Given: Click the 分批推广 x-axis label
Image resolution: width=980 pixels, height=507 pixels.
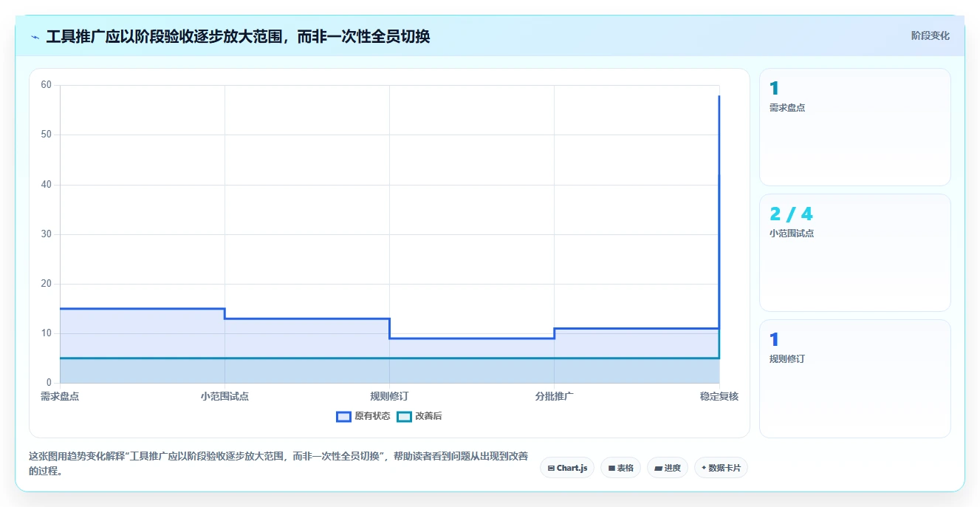Looking at the screenshot, I should [554, 396].
